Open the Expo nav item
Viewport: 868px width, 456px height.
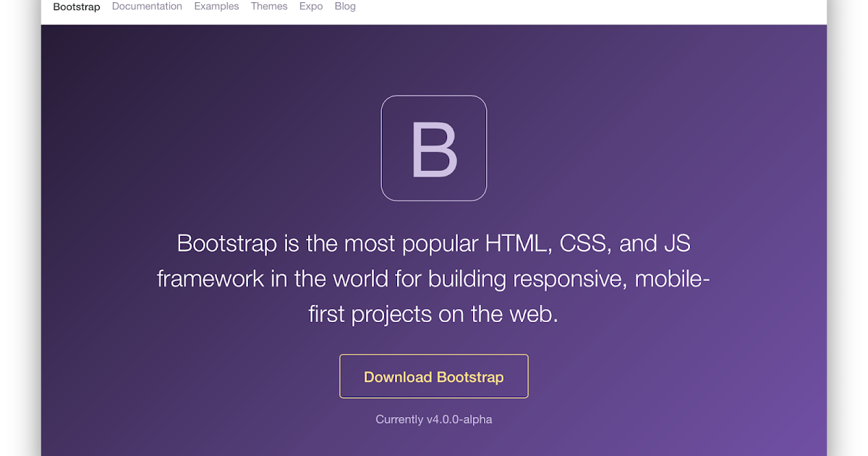pyautogui.click(x=311, y=7)
